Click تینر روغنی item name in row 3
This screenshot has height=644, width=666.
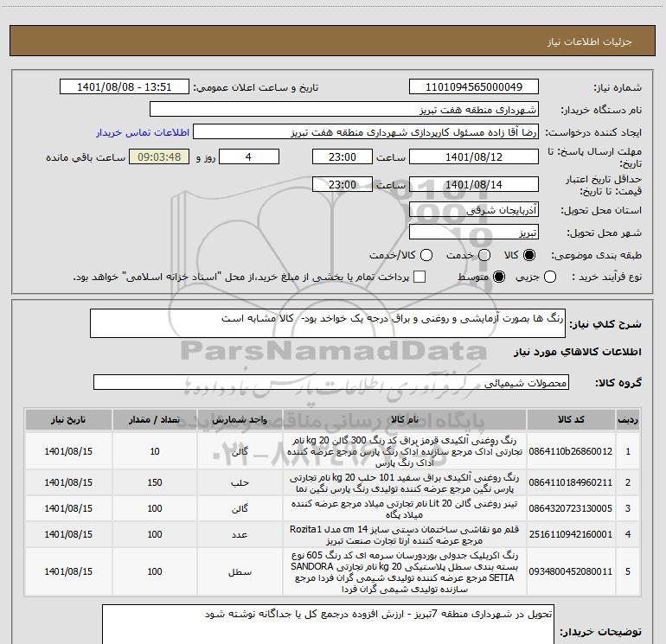pyautogui.click(x=405, y=508)
